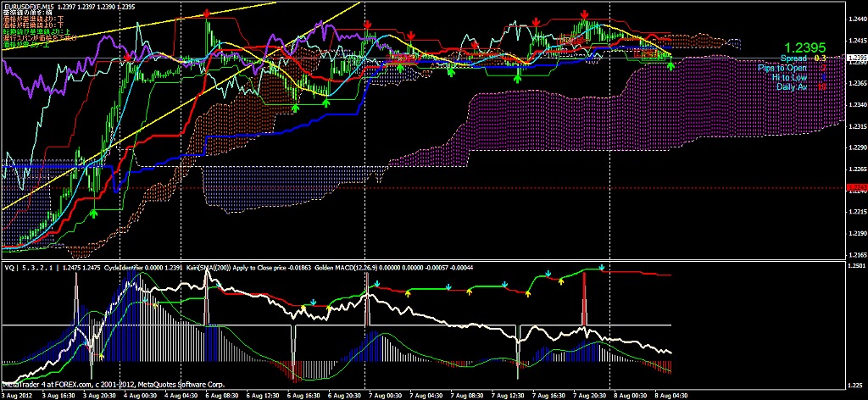The image size is (868, 400).
Task: Click the 3 Aug 2012 date on the time axis
Action: point(19,395)
